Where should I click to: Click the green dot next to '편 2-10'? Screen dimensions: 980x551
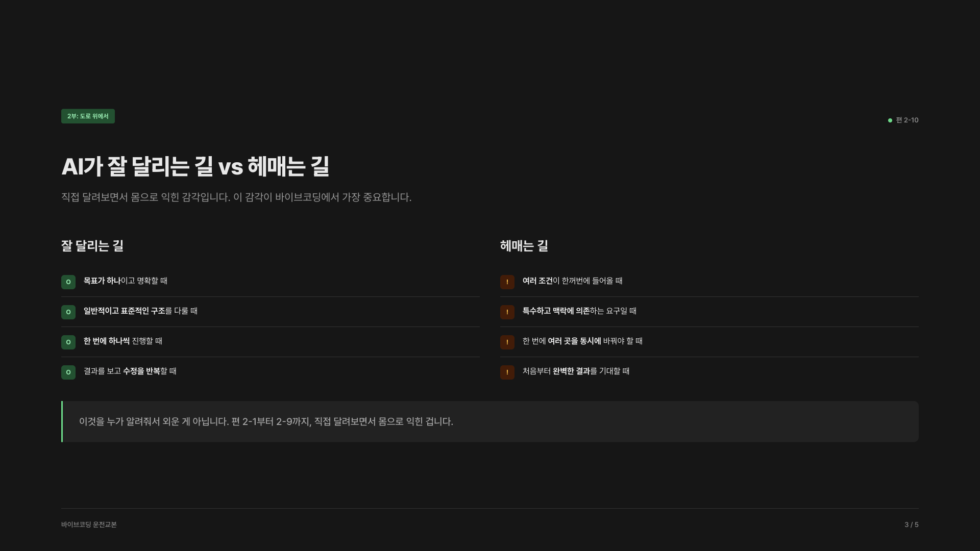pos(890,120)
